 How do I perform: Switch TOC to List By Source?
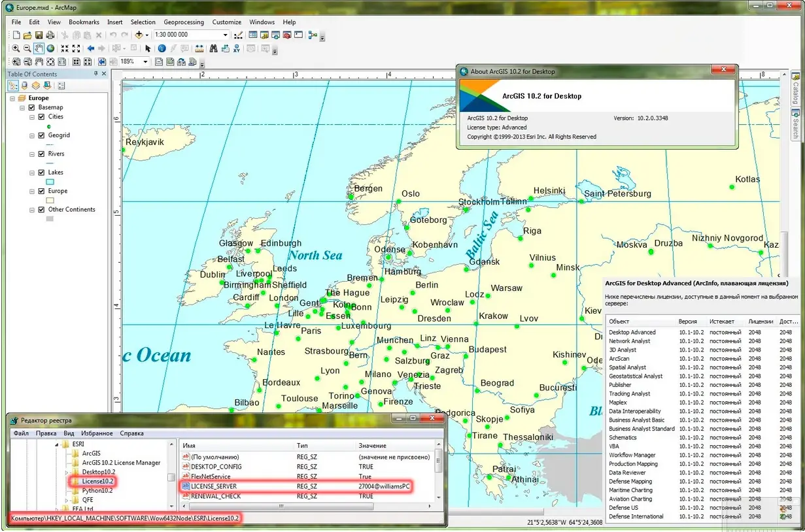point(24,85)
